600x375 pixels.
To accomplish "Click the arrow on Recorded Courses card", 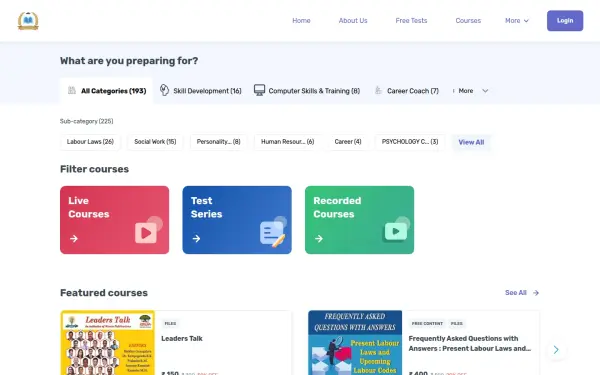I will tap(319, 239).
